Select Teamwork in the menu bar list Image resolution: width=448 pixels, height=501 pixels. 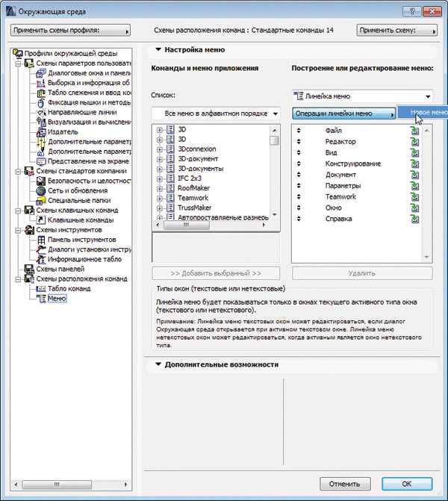(340, 197)
